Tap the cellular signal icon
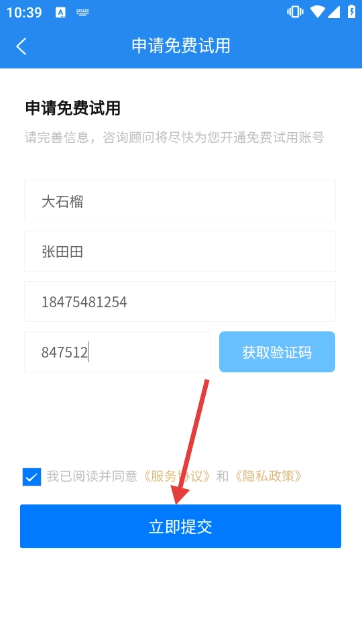362x644 pixels. click(333, 12)
